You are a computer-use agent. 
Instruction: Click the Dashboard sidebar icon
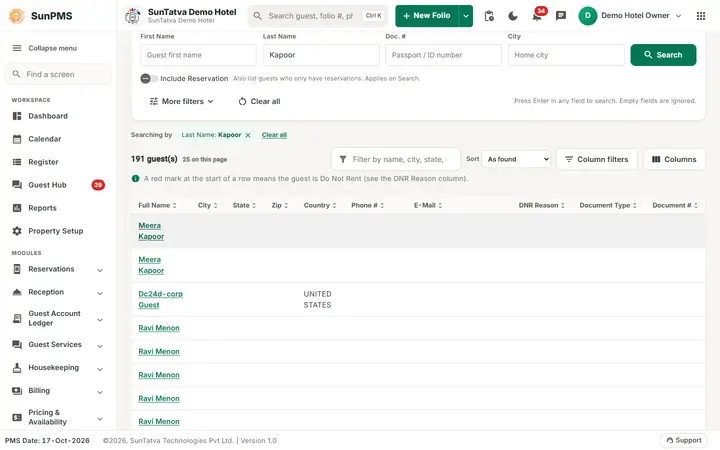17,116
